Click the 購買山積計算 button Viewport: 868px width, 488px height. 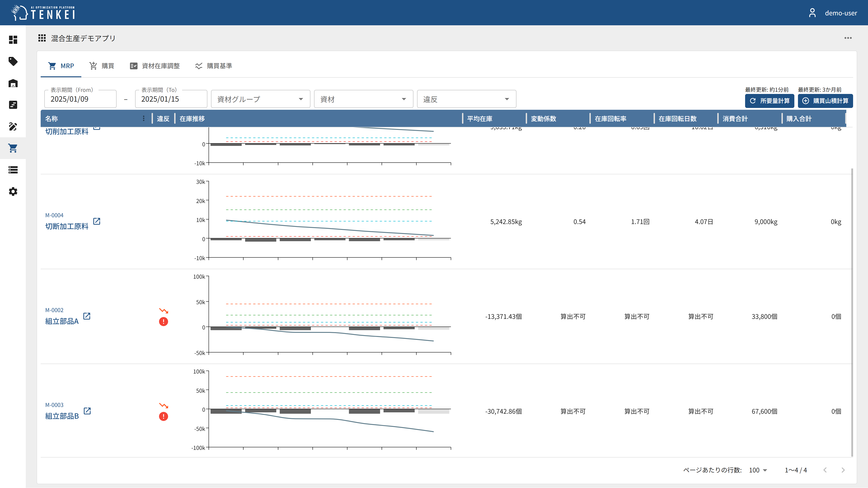825,101
